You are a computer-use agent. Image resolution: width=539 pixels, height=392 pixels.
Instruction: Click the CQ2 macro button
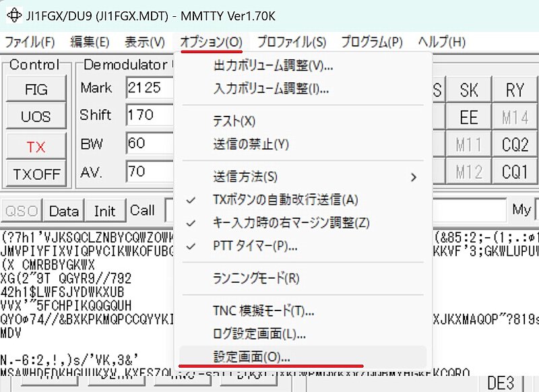(515, 144)
